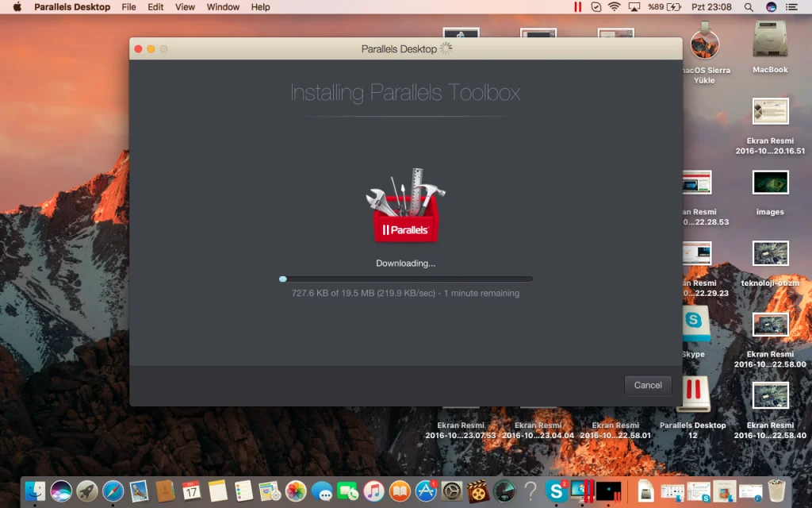812x508 pixels.
Task: Cancel the Parallels Toolbox installation
Action: pyautogui.click(x=648, y=385)
